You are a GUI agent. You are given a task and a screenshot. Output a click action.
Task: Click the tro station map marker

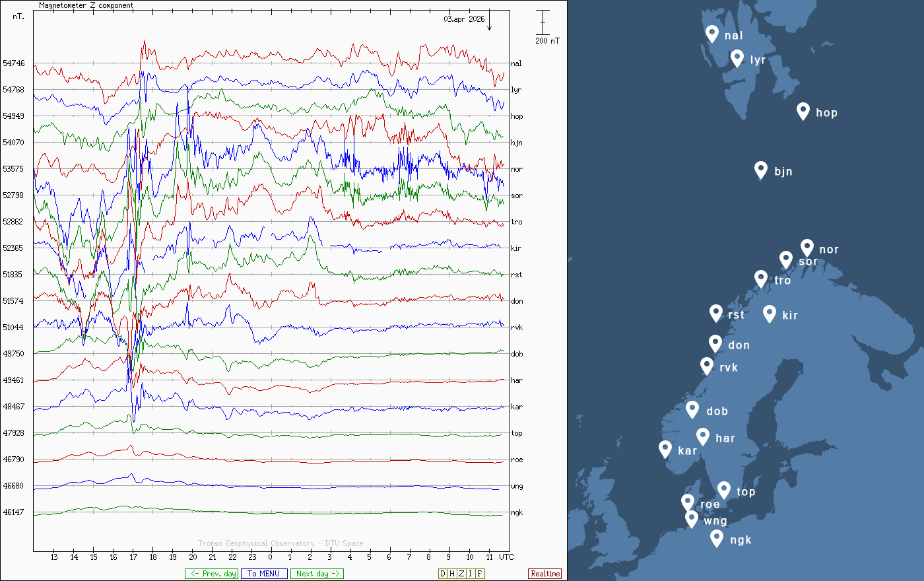pos(760,279)
